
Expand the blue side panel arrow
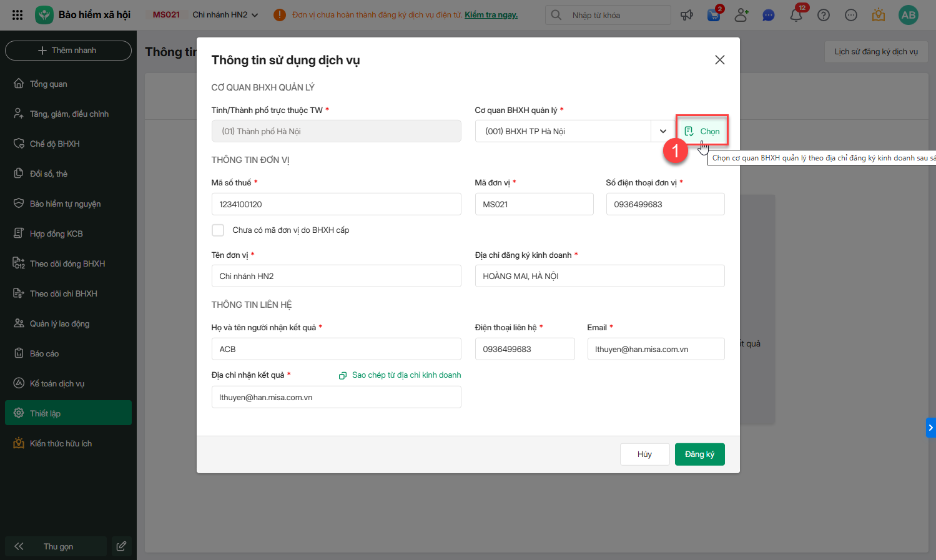[930, 428]
